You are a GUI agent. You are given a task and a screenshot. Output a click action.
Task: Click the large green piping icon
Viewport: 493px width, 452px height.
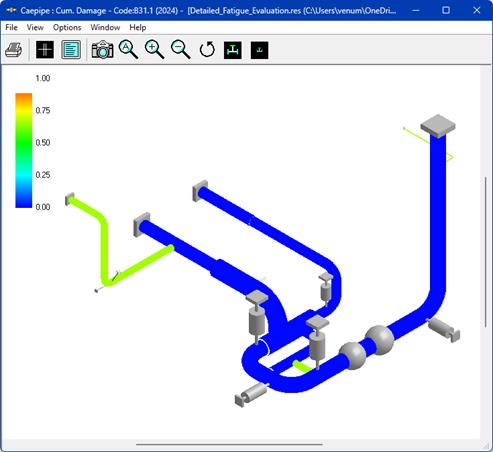click(x=233, y=50)
